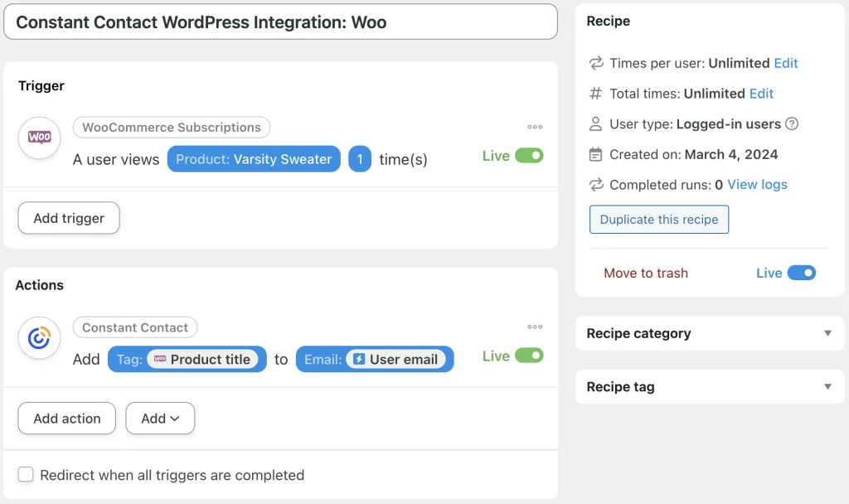Click the icon beside Completed runs
849x504 pixels.
[x=595, y=185]
